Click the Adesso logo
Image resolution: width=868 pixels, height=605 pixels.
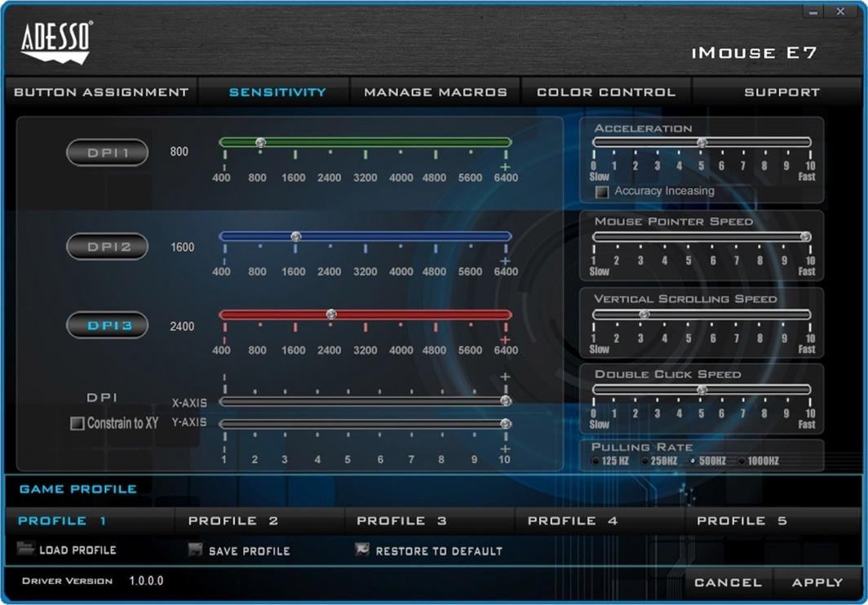click(x=56, y=43)
